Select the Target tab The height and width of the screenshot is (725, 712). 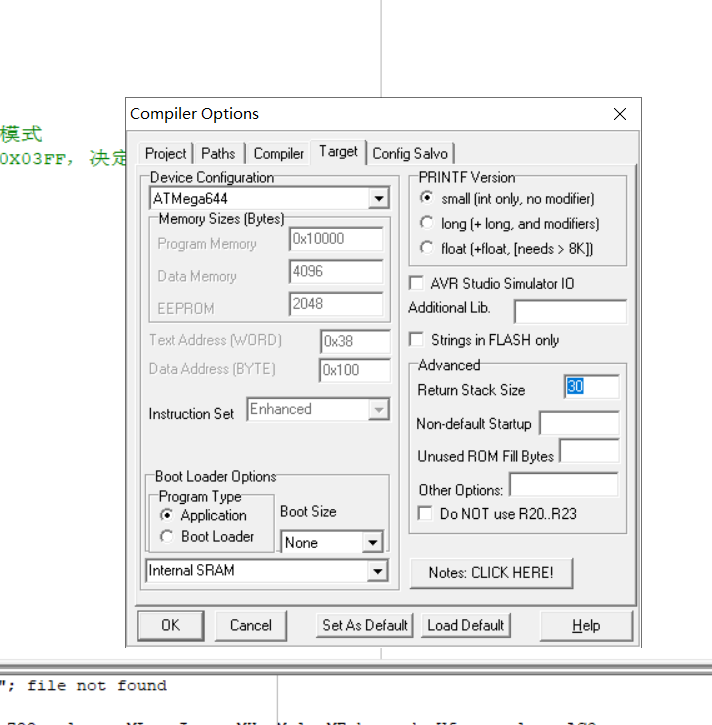click(x=338, y=152)
